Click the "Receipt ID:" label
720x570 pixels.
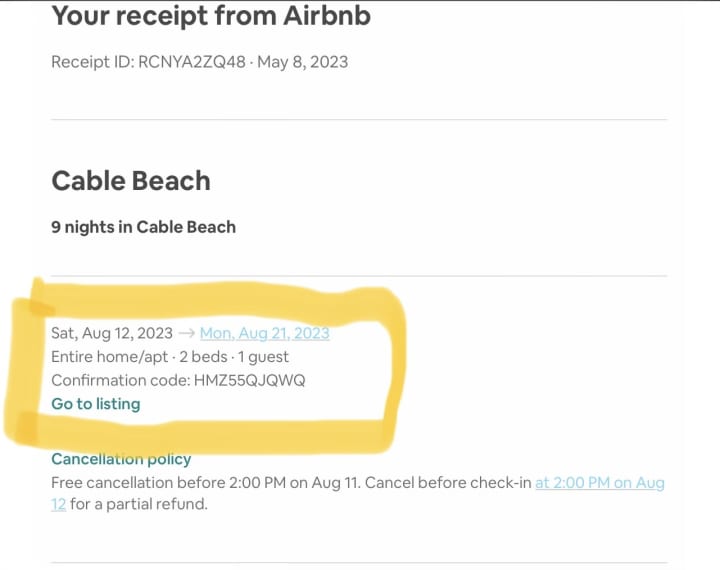pos(93,61)
